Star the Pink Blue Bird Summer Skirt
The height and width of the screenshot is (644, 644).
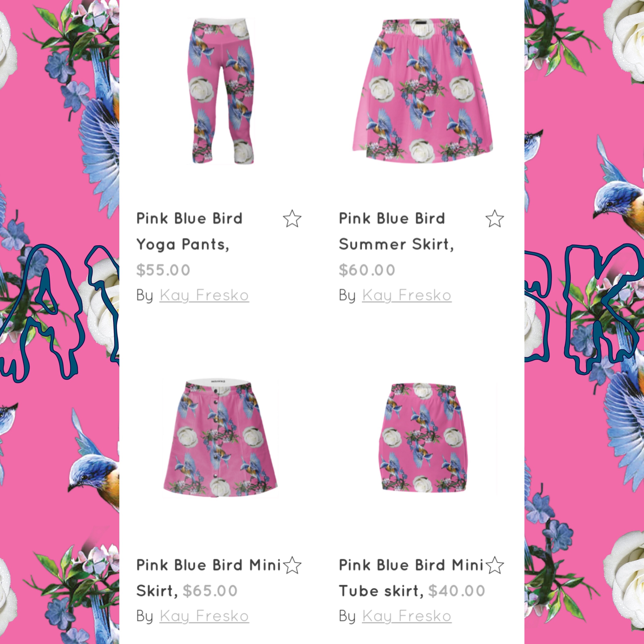point(495,219)
